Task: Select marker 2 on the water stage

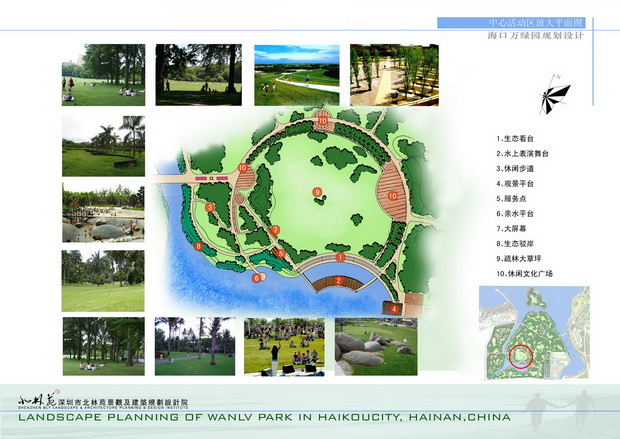Action: point(339,280)
